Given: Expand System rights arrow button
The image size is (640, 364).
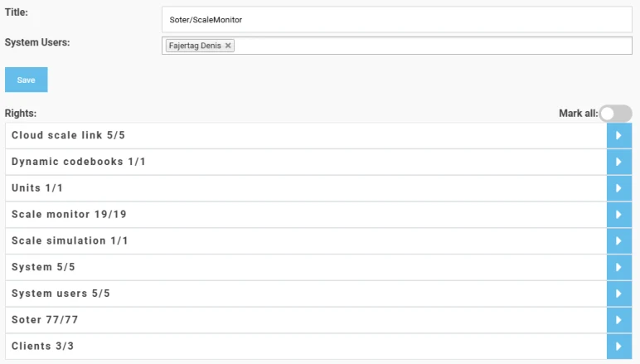Looking at the screenshot, I should pos(619,267).
